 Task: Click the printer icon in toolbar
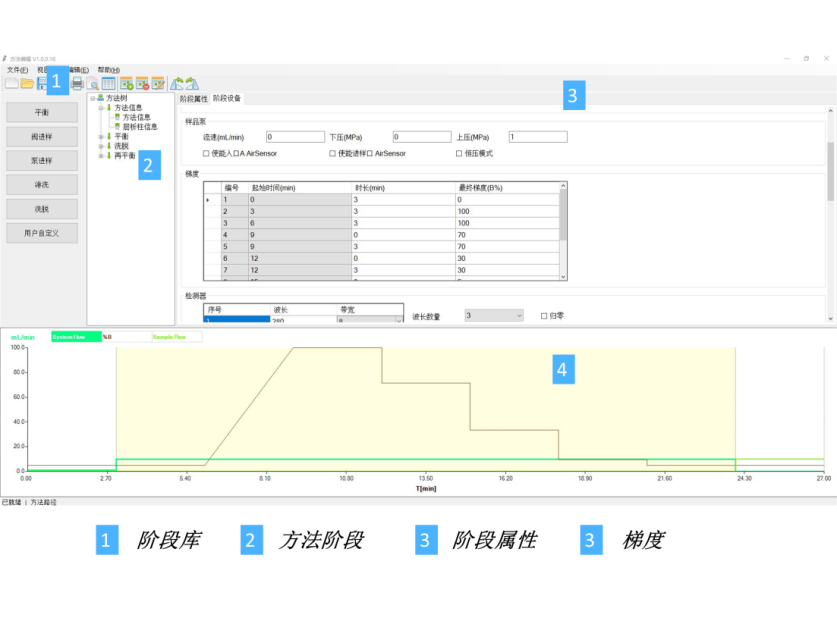coord(77,84)
